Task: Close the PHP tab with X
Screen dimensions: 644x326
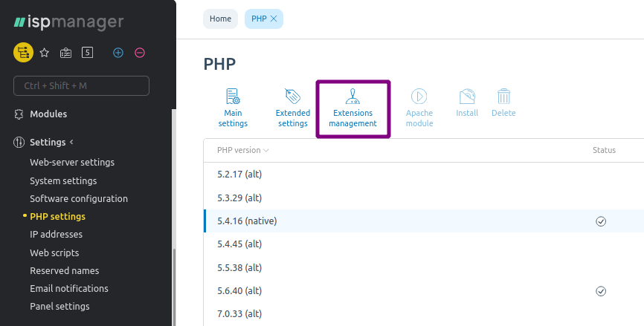Action: click(x=274, y=19)
